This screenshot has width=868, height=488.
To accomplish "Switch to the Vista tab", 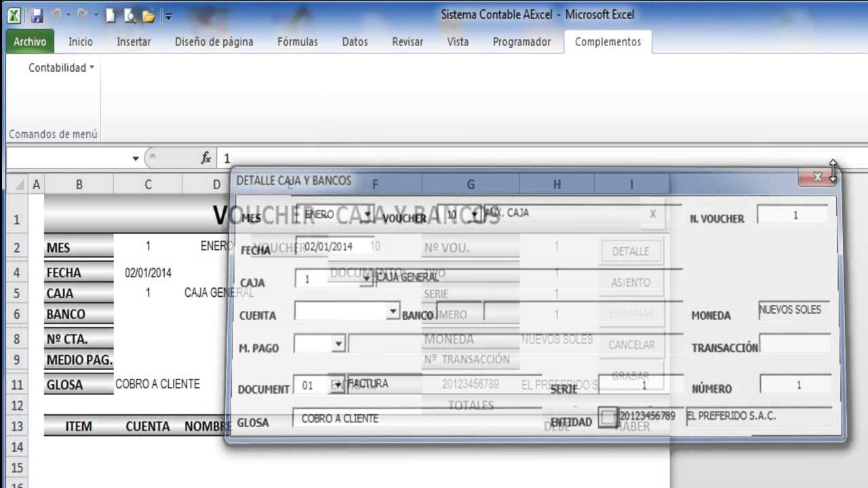I will (x=458, y=42).
